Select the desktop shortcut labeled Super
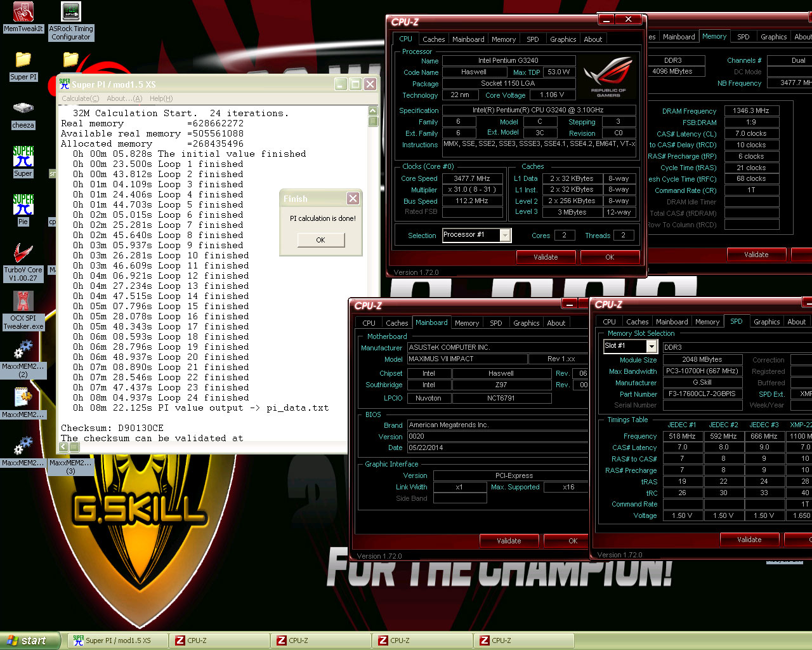Viewport: 812px width, 650px height. (x=23, y=161)
